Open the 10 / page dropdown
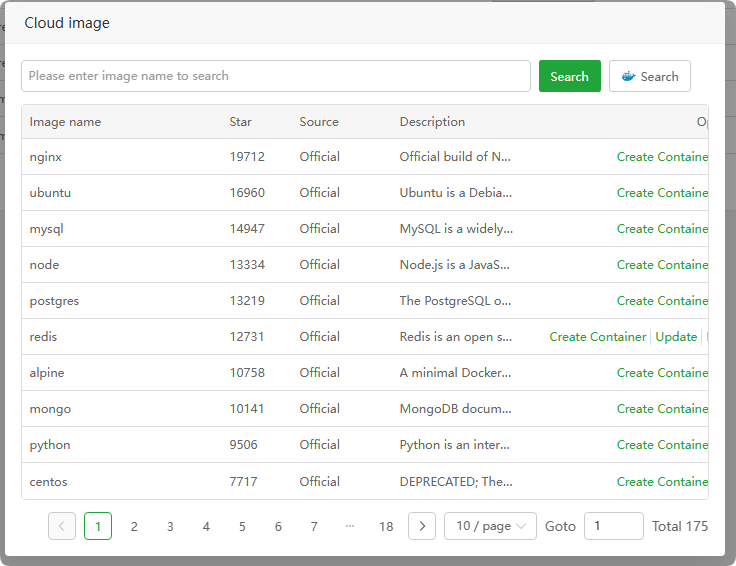The width and height of the screenshot is (736, 566). pyautogui.click(x=492, y=526)
